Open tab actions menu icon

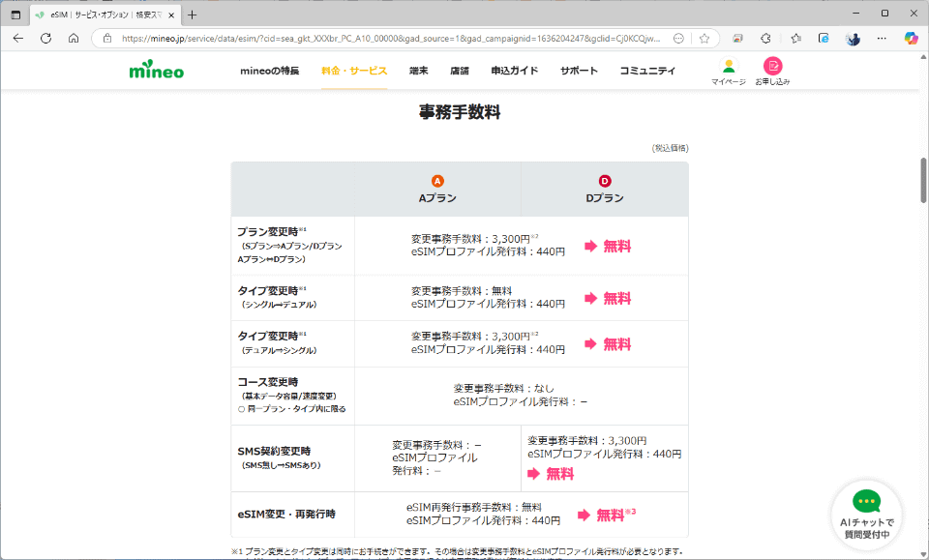coord(16,15)
